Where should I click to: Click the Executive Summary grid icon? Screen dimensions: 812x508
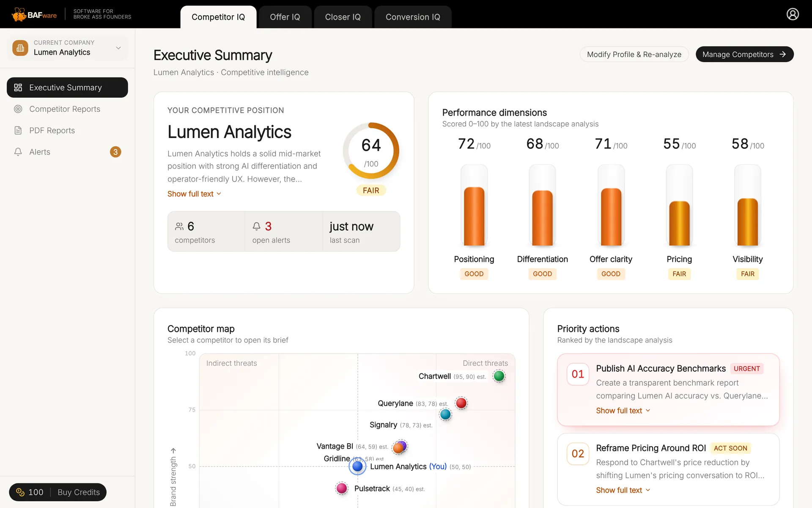tap(18, 88)
